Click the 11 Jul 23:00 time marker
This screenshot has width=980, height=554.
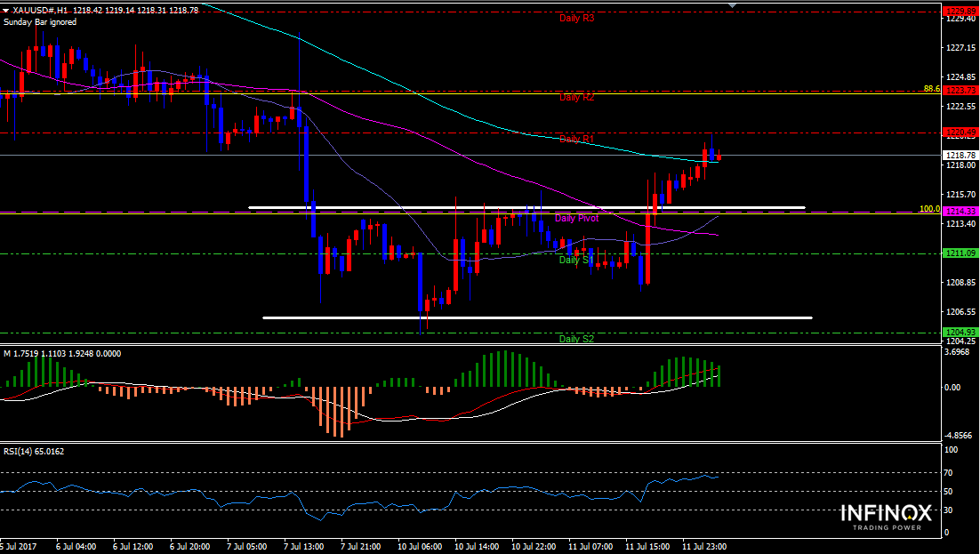pos(705,546)
